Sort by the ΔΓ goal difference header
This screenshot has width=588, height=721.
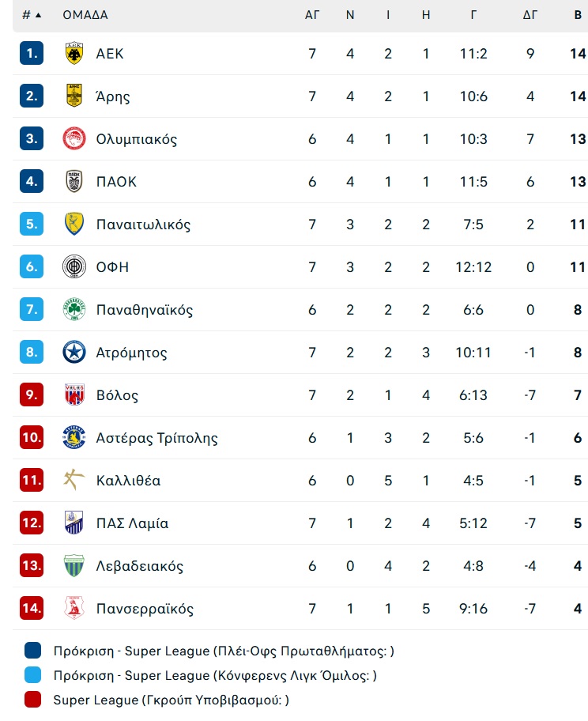(530, 15)
